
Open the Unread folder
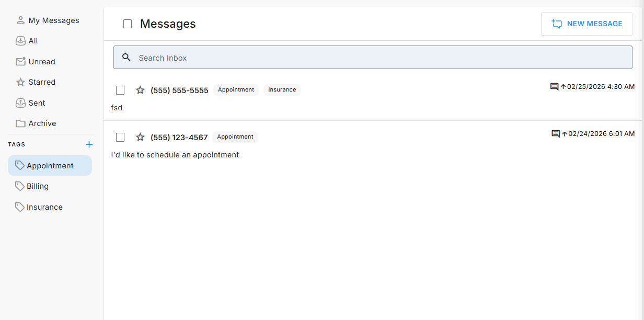(41, 62)
